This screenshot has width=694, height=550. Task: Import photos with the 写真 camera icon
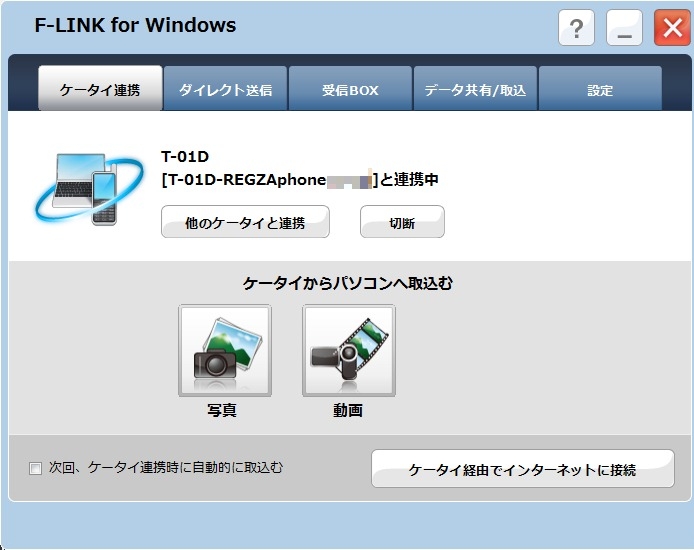225,350
